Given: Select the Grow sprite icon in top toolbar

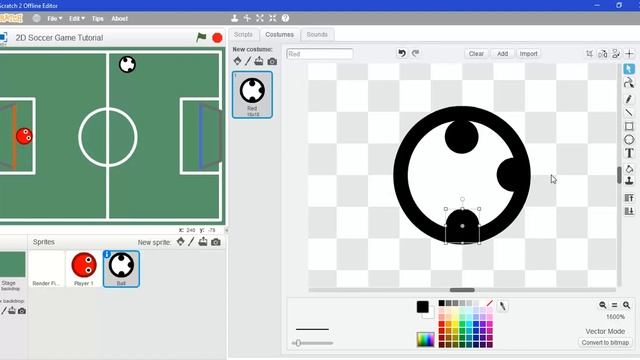Looking at the screenshot, I should pyautogui.click(x=260, y=18).
